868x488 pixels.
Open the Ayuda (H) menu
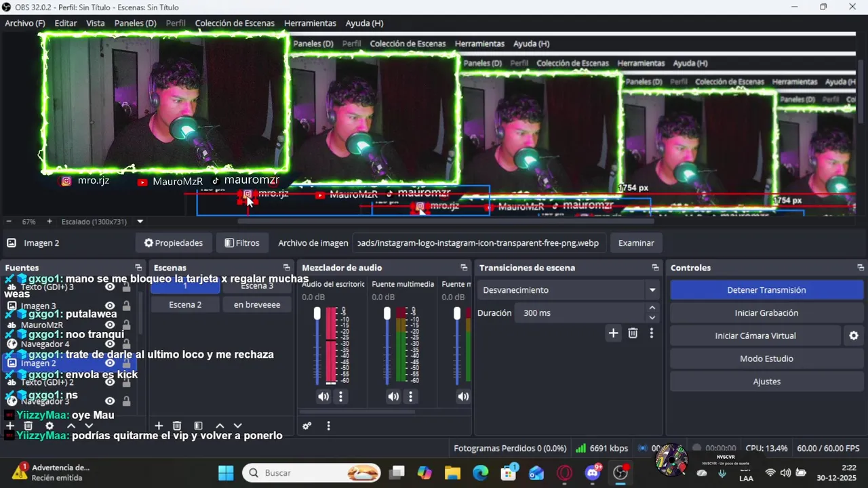pos(364,23)
